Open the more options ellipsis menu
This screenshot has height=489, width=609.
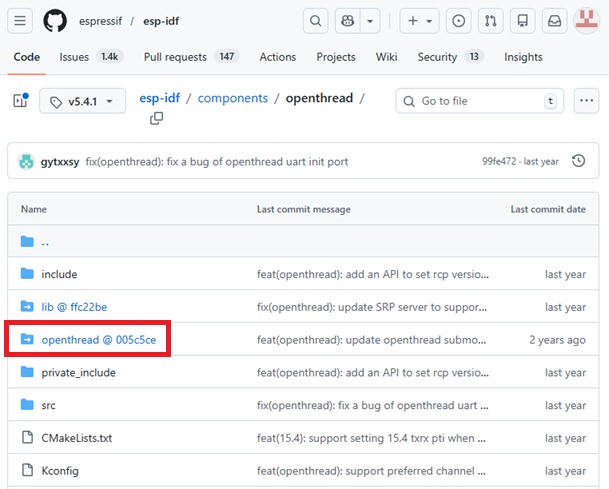(x=586, y=101)
